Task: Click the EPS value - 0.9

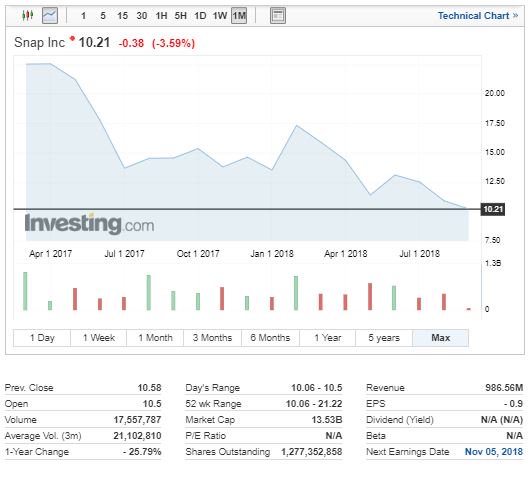Action: coord(513,404)
